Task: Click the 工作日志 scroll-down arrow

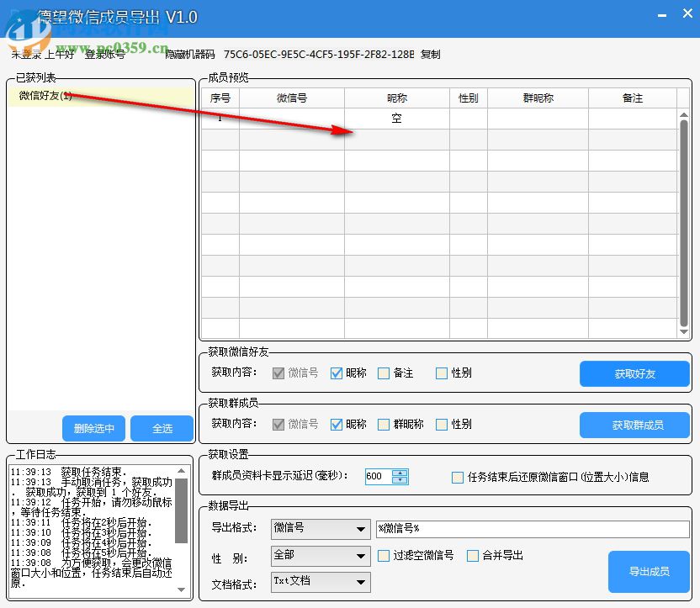Action: 181,589
